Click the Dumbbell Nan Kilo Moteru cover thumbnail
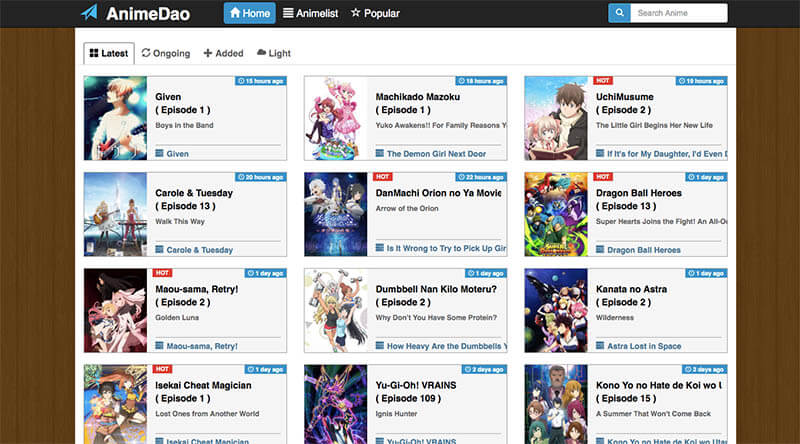 tap(336, 310)
